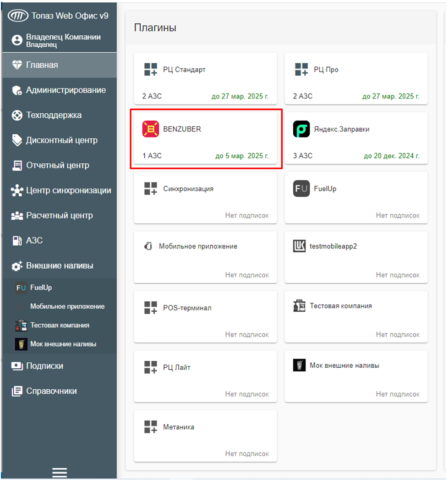
Task: Click the РЦ Про card title
Action: [326, 70]
